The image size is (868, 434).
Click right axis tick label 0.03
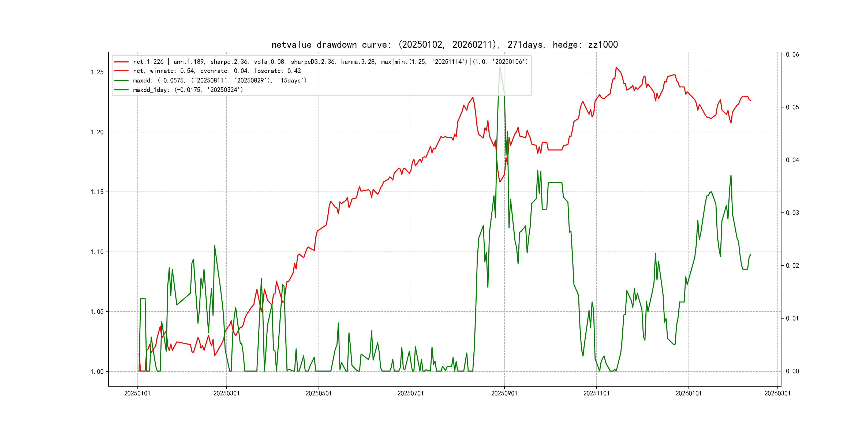tap(792, 213)
